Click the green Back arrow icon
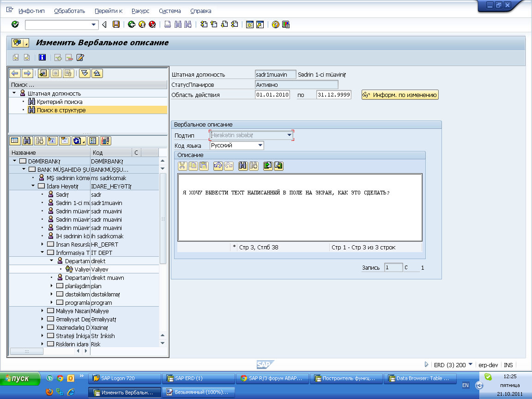The height and width of the screenshot is (399, 532). [x=132, y=24]
